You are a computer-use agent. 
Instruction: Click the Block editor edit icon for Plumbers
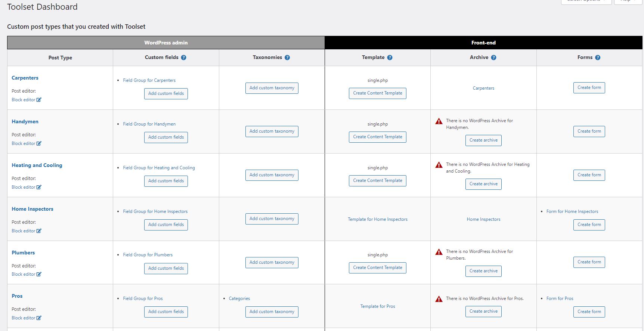[39, 274]
